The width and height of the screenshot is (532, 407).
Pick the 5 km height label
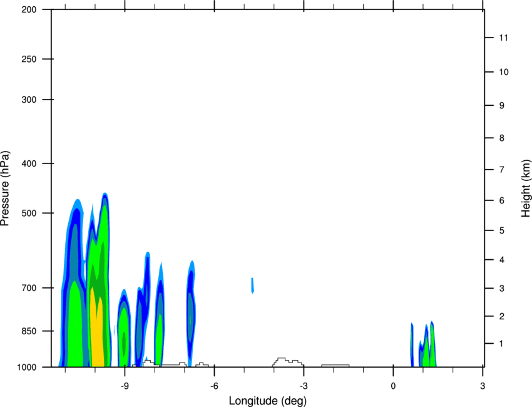(x=502, y=231)
